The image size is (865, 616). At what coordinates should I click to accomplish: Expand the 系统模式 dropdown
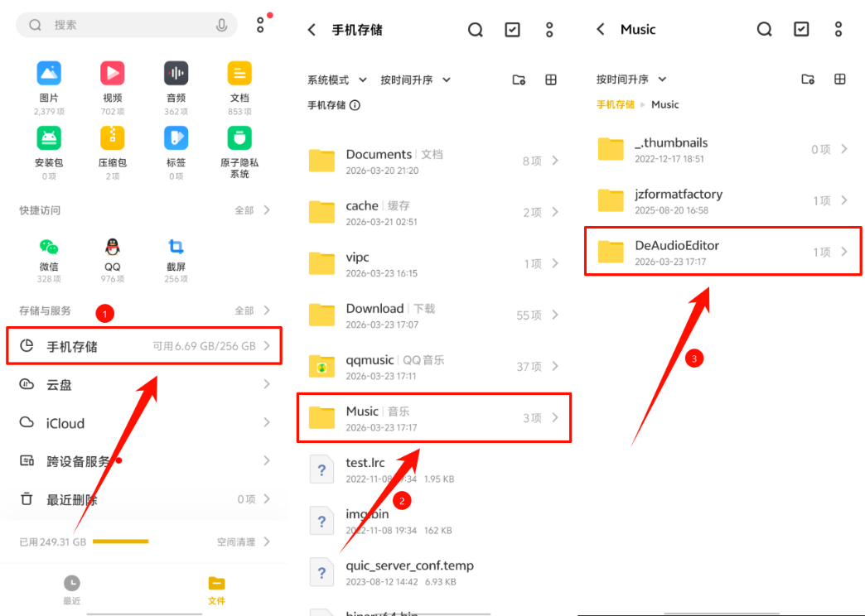point(337,80)
